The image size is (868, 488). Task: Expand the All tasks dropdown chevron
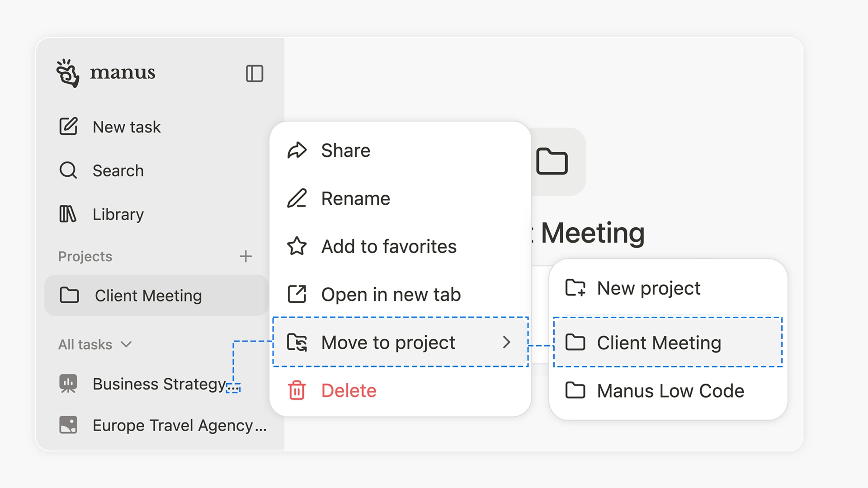click(x=127, y=344)
